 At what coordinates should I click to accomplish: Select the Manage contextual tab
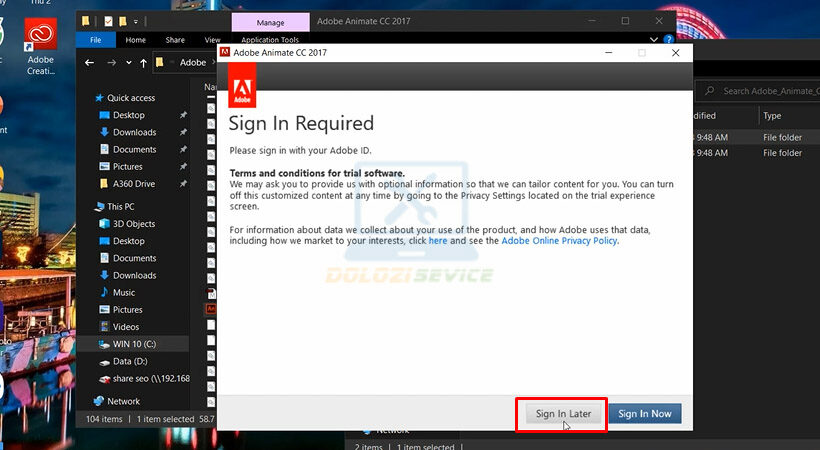[270, 22]
